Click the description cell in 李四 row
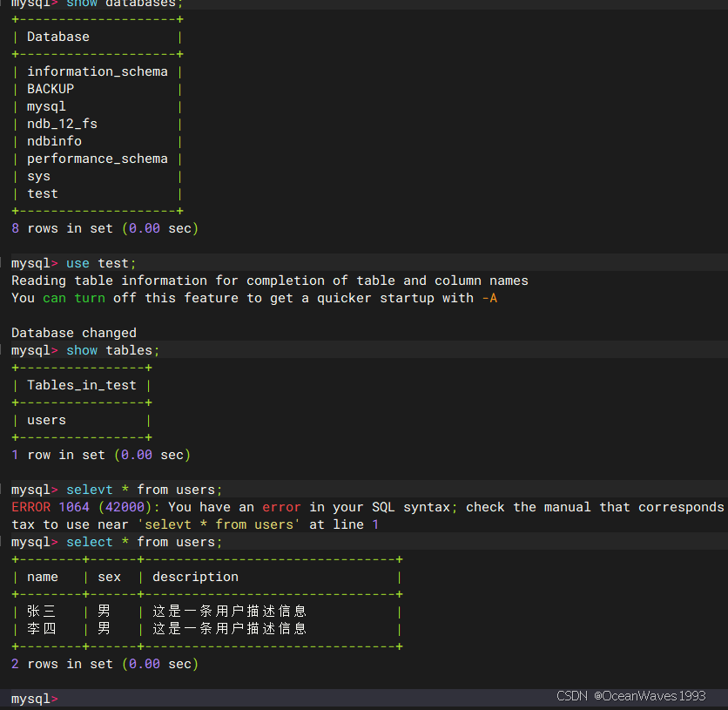The height and width of the screenshot is (710, 728). (x=230, y=629)
